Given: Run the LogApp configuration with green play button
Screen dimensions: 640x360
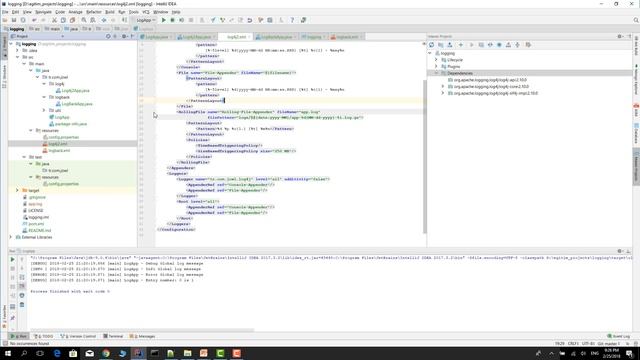Looking at the screenshot, I should [164, 20].
